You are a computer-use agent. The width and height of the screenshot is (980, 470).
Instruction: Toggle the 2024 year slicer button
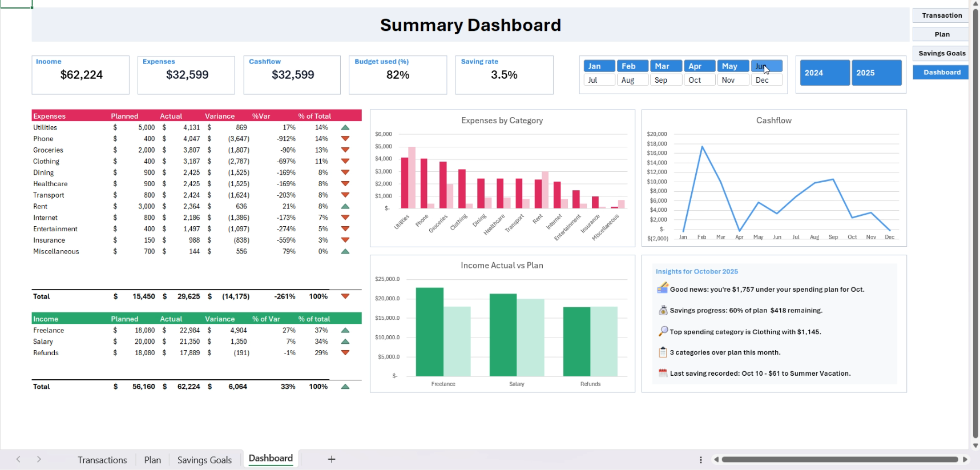[x=824, y=73]
